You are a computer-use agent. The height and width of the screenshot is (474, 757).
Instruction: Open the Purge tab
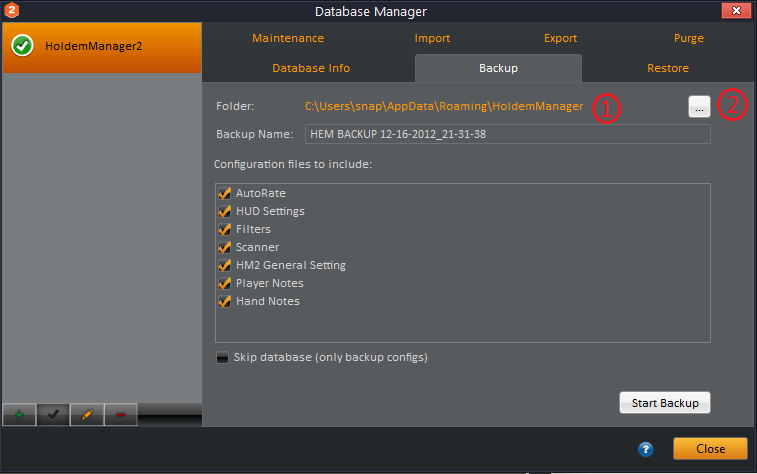[x=689, y=38]
